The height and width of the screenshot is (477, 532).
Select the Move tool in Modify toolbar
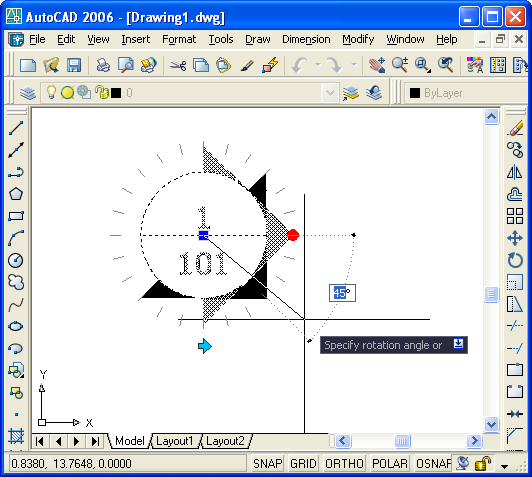(x=515, y=238)
